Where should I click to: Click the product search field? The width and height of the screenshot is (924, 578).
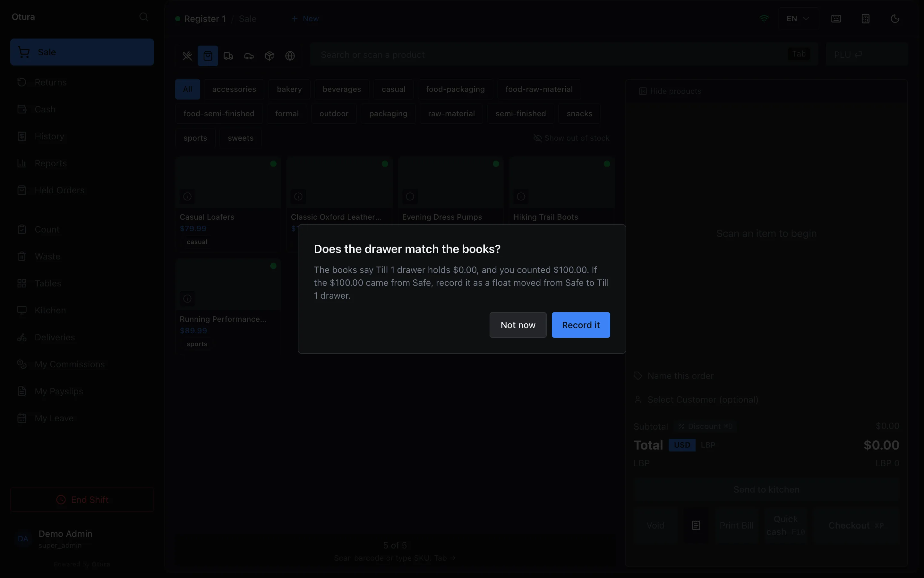point(564,55)
